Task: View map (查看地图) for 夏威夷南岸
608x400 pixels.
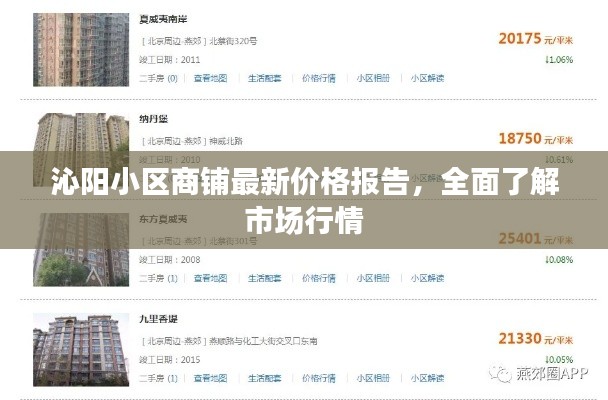Action: tap(210, 78)
